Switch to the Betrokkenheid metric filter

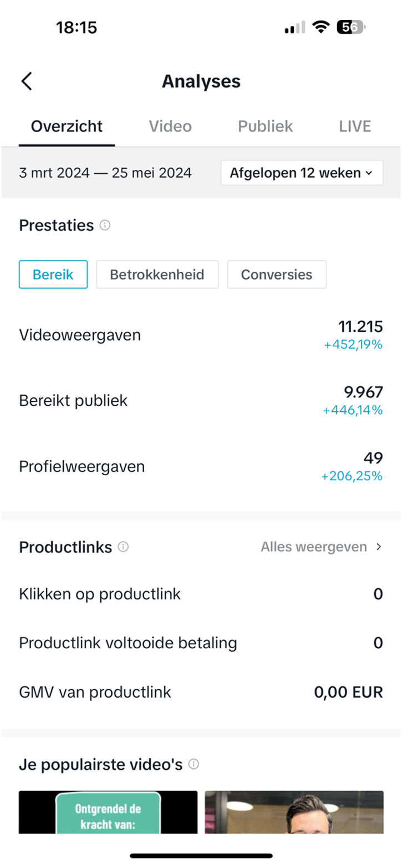(157, 274)
